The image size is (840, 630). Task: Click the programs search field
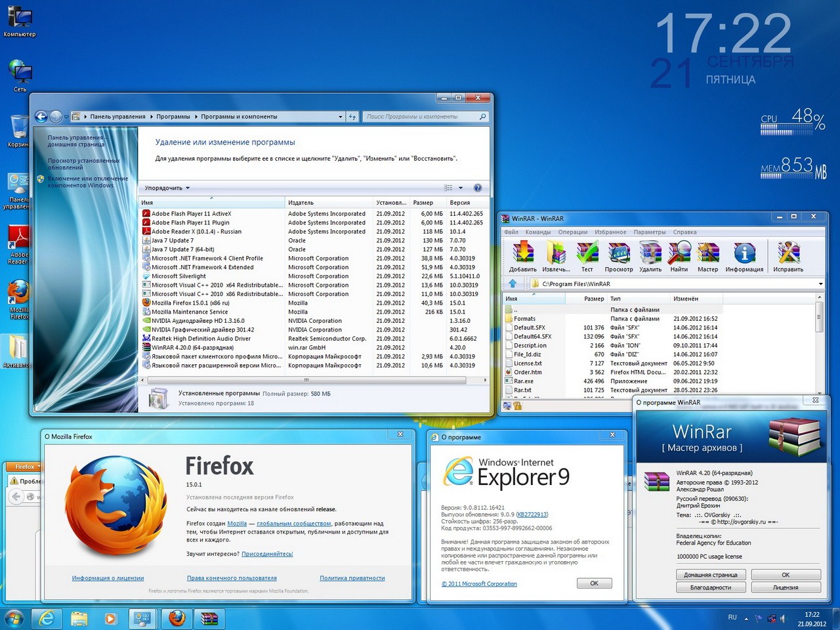click(426, 117)
